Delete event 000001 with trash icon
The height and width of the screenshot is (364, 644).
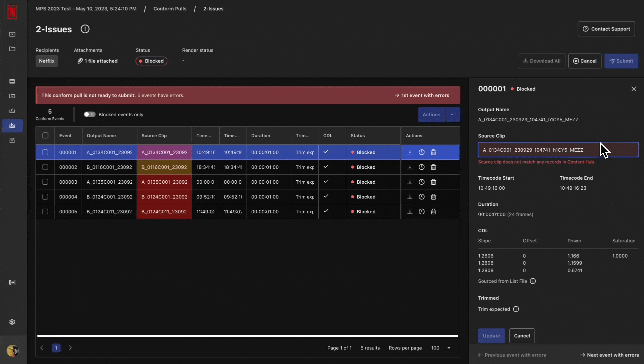tap(433, 152)
